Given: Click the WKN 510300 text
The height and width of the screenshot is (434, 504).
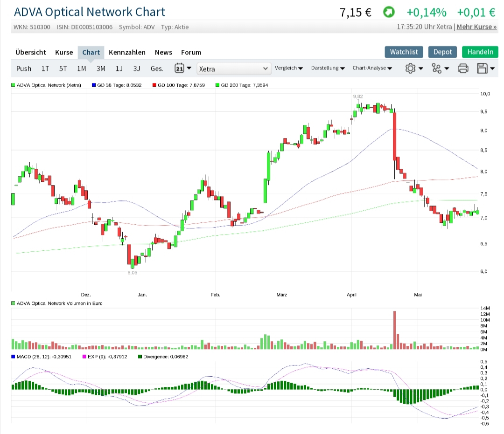Looking at the screenshot, I should click(32, 27).
